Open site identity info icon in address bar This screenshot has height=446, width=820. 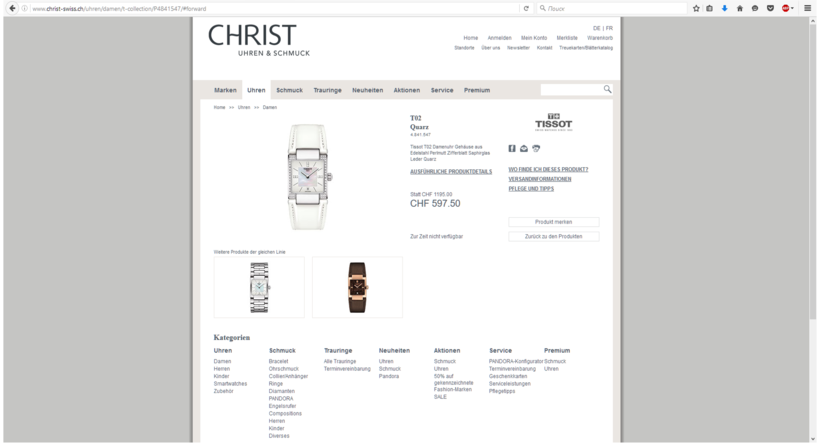click(x=24, y=8)
